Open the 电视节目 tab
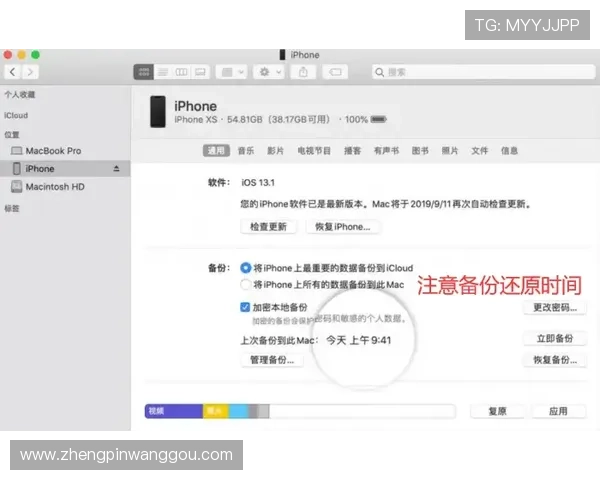 (x=314, y=151)
